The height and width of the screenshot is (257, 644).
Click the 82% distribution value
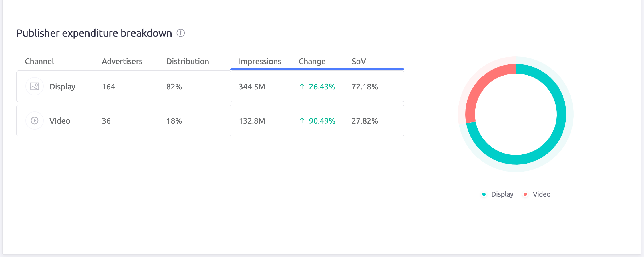point(174,87)
